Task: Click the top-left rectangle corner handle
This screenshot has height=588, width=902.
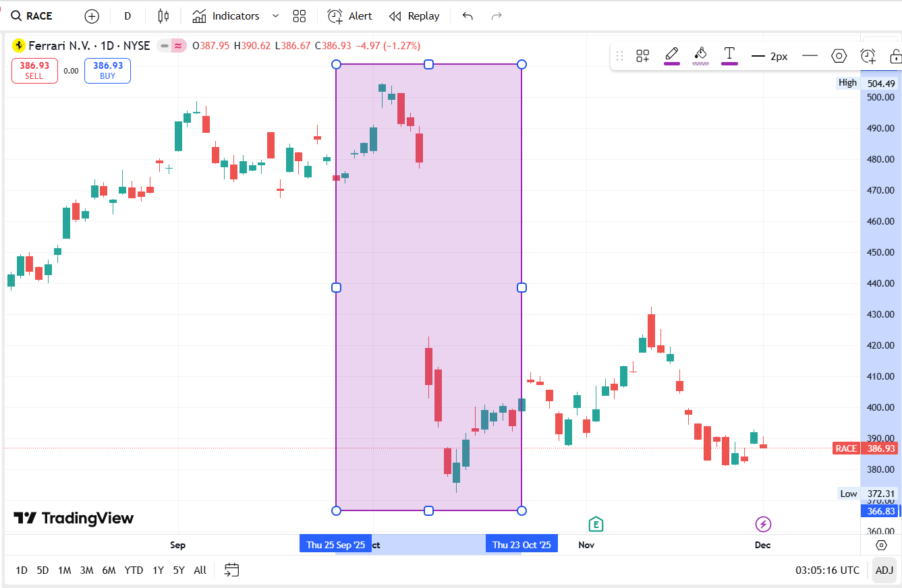Action: tap(337, 64)
